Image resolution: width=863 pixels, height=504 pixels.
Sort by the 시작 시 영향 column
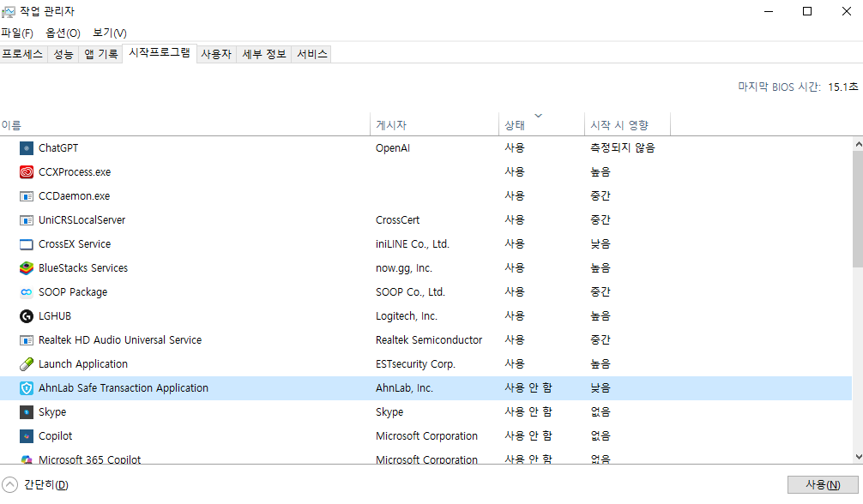click(x=627, y=125)
